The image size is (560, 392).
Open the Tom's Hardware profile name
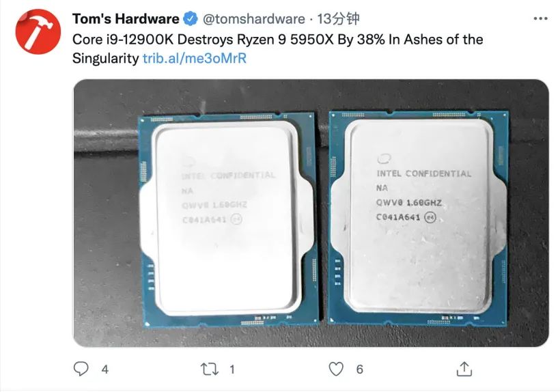(126, 19)
